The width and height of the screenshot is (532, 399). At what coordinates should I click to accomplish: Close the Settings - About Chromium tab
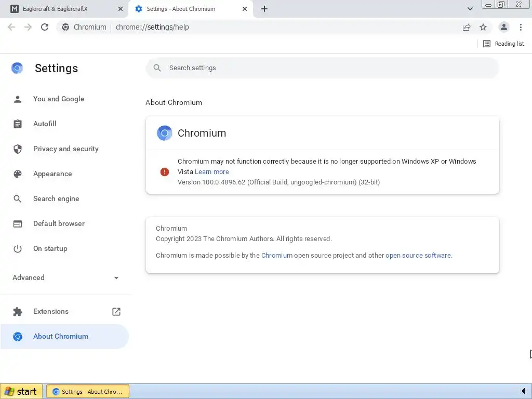pyautogui.click(x=245, y=9)
